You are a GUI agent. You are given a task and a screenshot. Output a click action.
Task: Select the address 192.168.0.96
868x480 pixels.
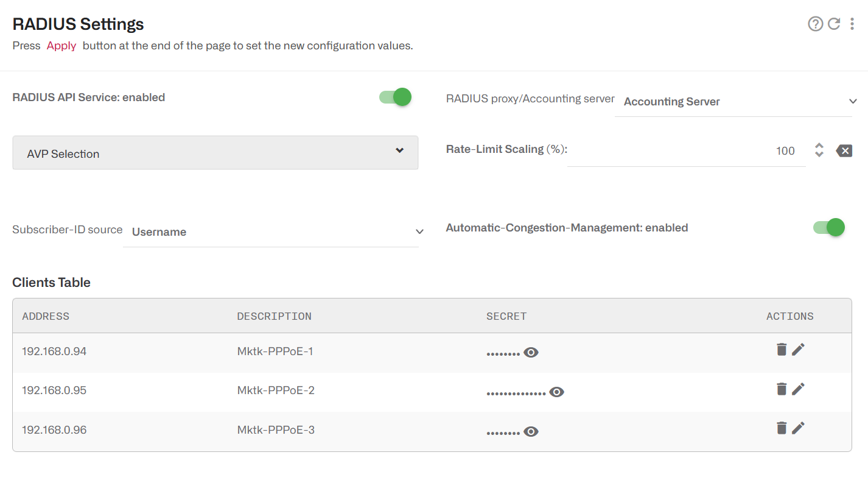coord(54,430)
